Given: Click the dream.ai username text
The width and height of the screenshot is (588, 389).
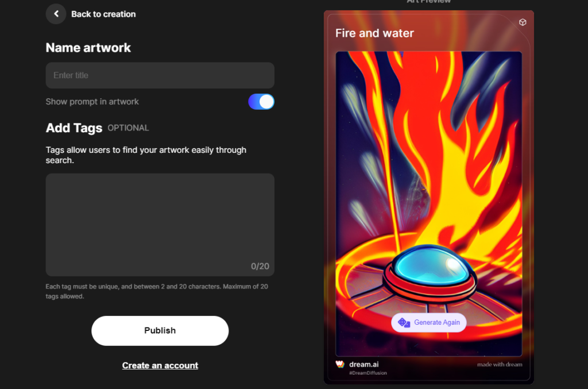Looking at the screenshot, I should tap(363, 364).
